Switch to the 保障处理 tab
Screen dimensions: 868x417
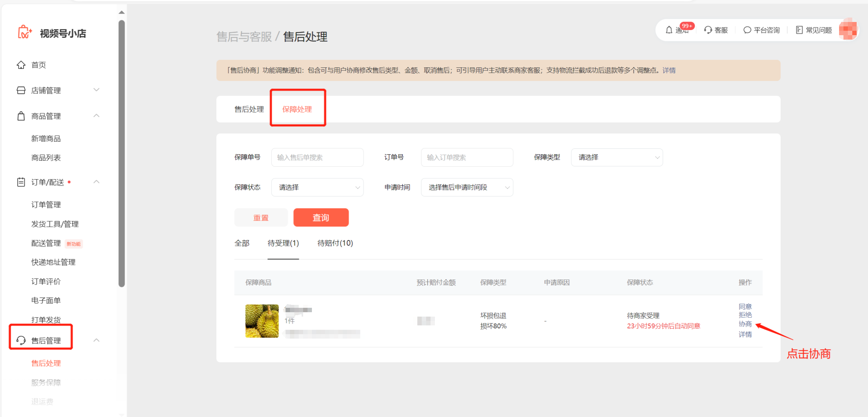click(x=297, y=109)
